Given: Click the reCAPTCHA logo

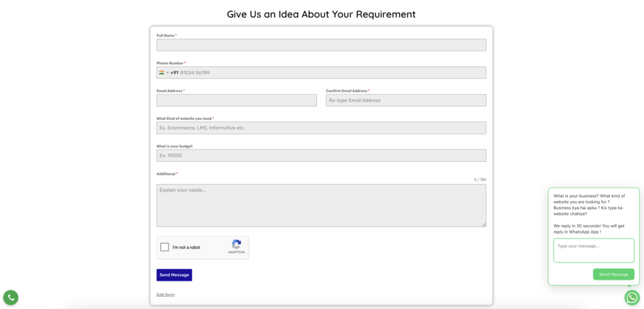Looking at the screenshot, I should click(236, 245).
